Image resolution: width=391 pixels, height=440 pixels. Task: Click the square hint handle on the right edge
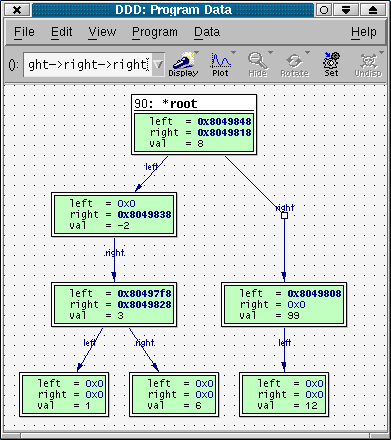(x=284, y=216)
